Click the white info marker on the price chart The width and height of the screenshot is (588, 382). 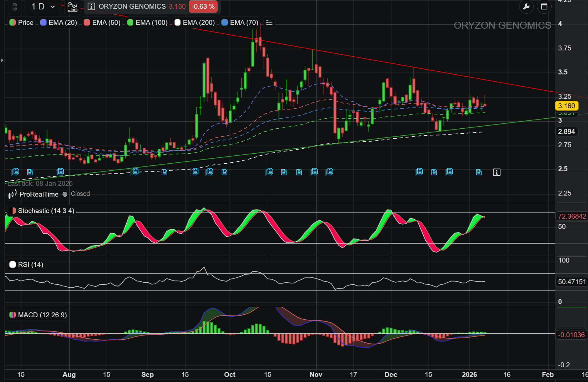coord(497,172)
